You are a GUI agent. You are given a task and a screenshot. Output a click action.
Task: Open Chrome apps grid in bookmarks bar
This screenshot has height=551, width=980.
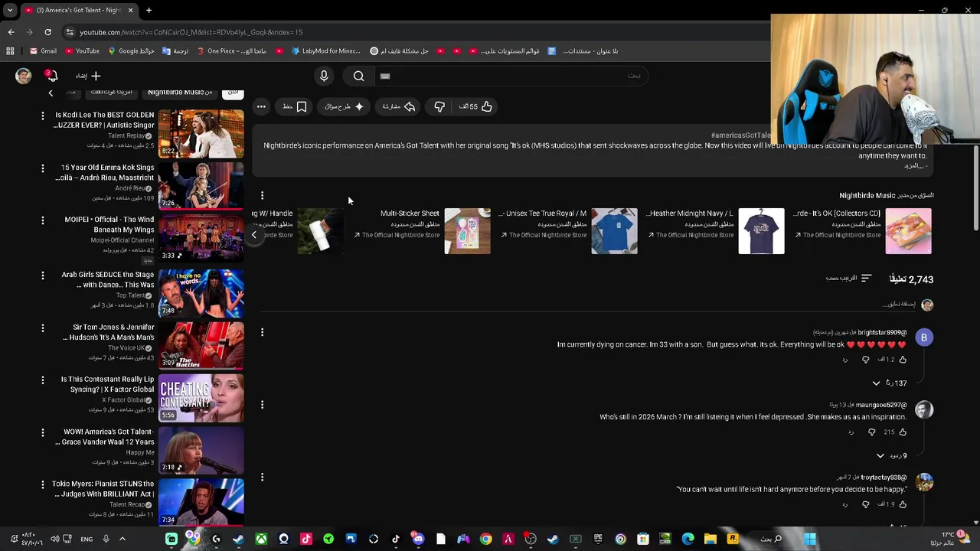pyautogui.click(x=10, y=51)
